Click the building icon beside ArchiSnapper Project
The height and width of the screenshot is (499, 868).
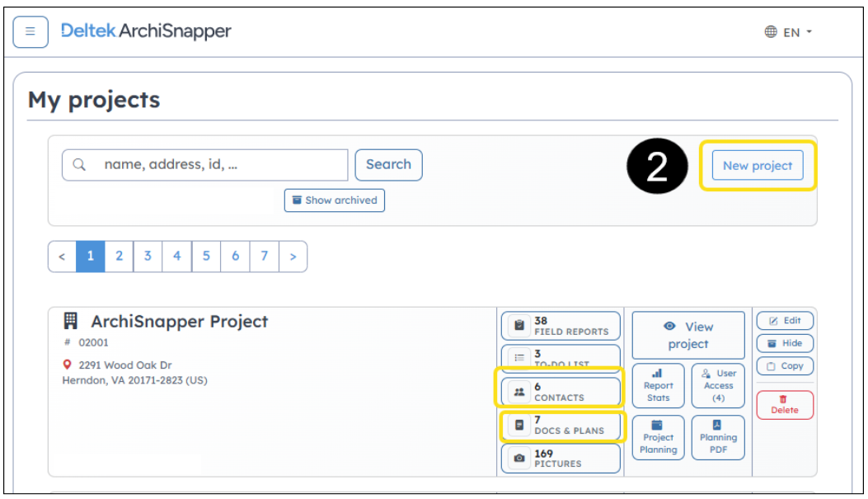[70, 321]
